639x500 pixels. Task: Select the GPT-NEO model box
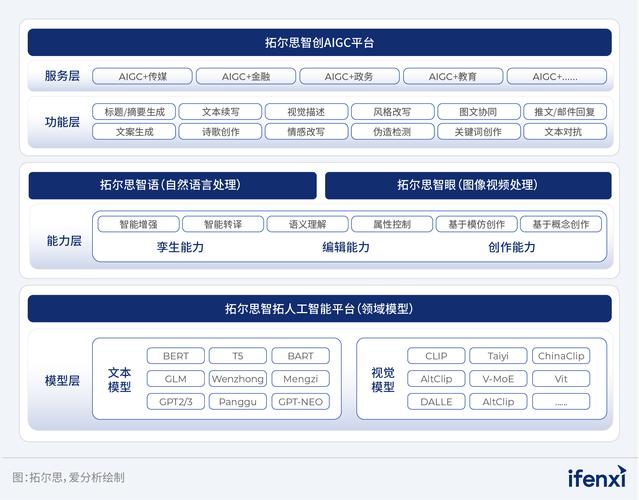click(300, 401)
